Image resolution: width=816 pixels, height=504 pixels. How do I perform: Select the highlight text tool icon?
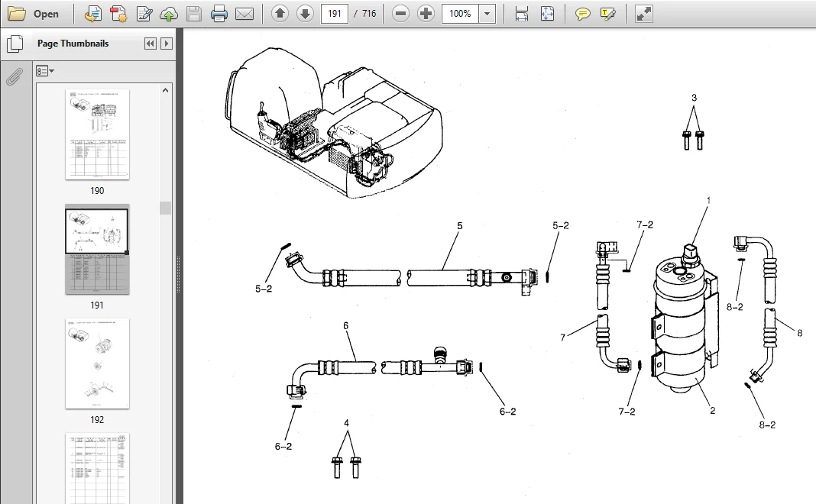point(608,14)
